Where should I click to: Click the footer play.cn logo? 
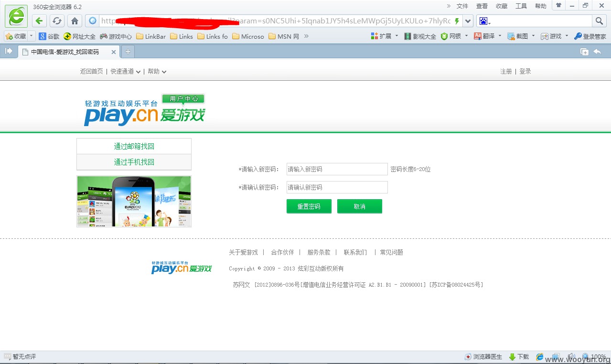coord(182,268)
